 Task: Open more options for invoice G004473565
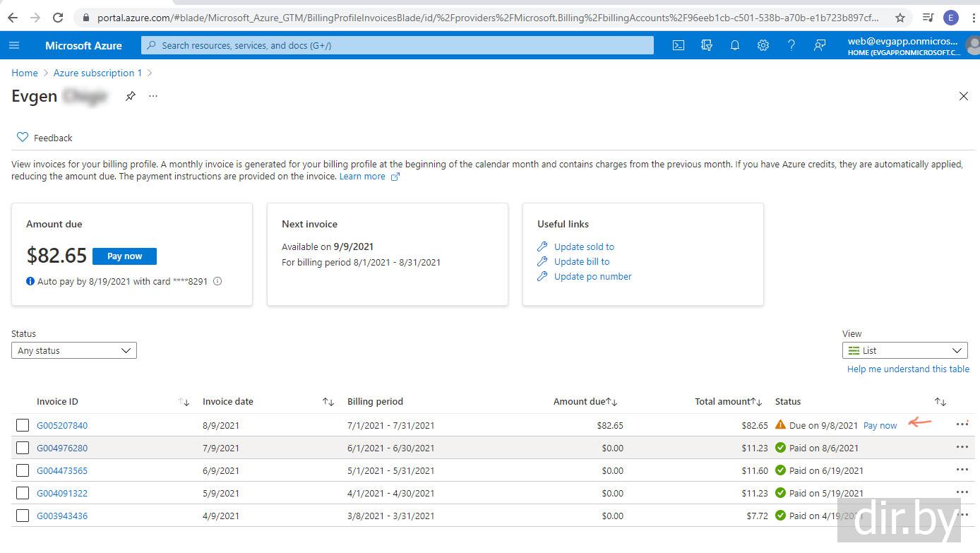point(962,469)
